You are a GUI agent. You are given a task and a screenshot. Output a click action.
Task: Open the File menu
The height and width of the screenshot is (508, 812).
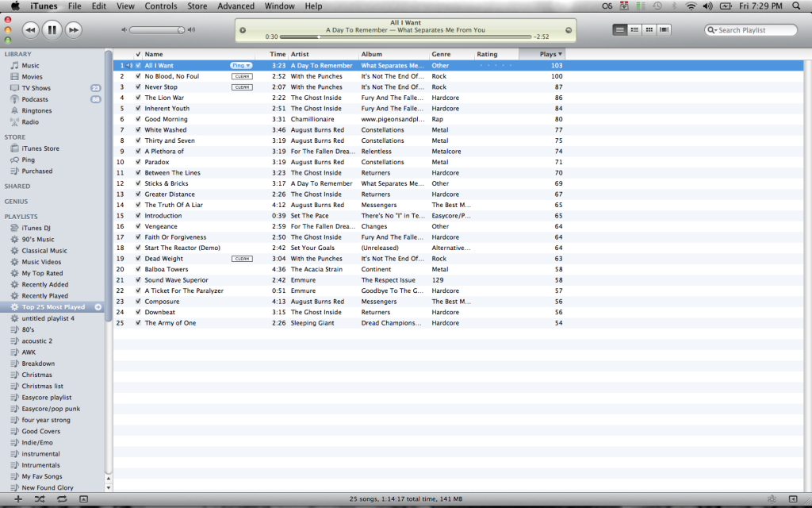click(x=75, y=6)
